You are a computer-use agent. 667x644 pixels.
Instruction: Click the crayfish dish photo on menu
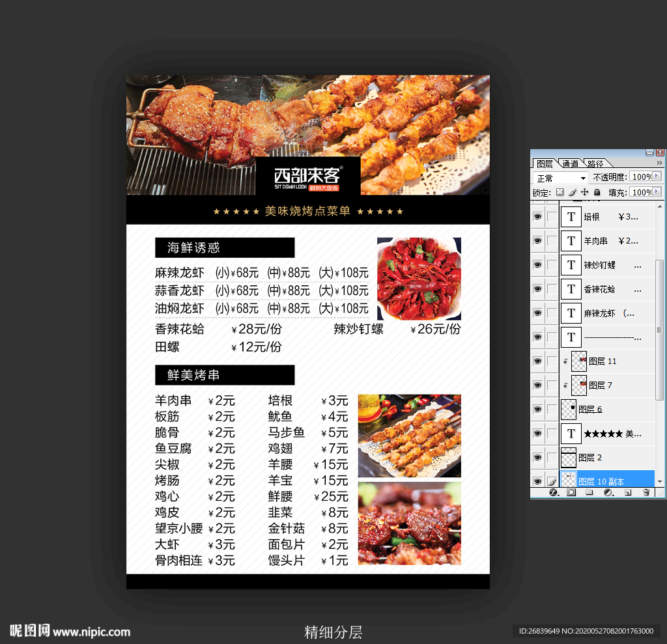(x=419, y=279)
